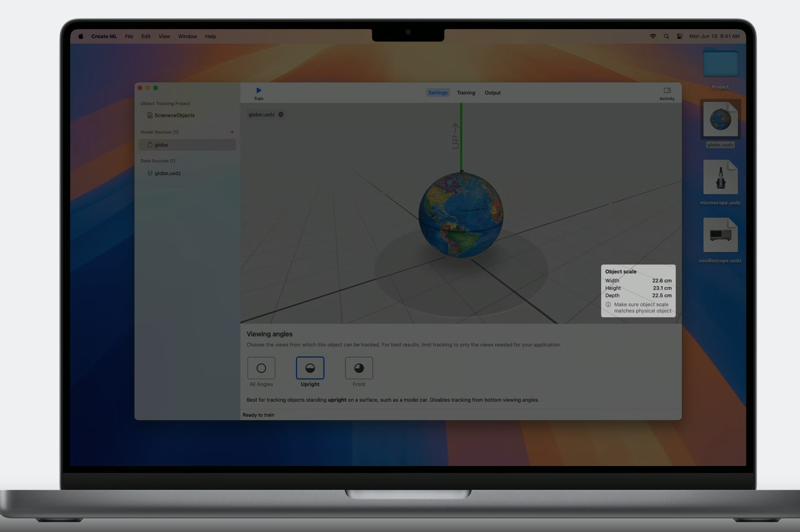Open the File menu

click(x=129, y=36)
